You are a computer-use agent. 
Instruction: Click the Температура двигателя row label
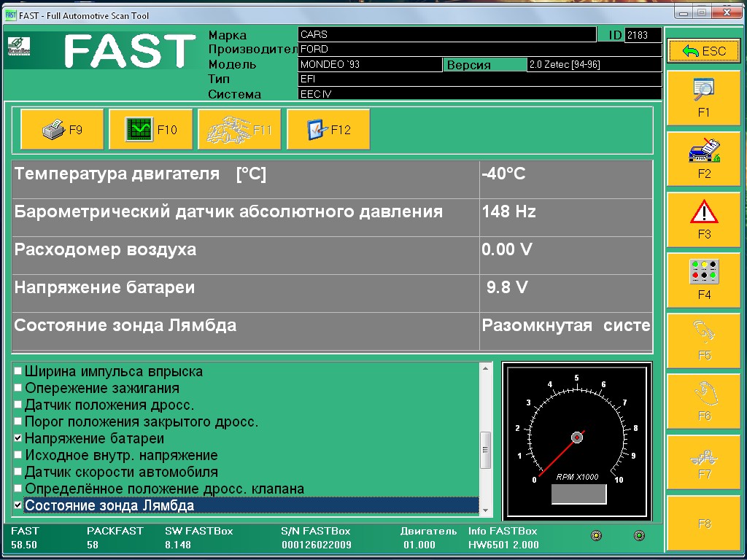[x=140, y=174]
